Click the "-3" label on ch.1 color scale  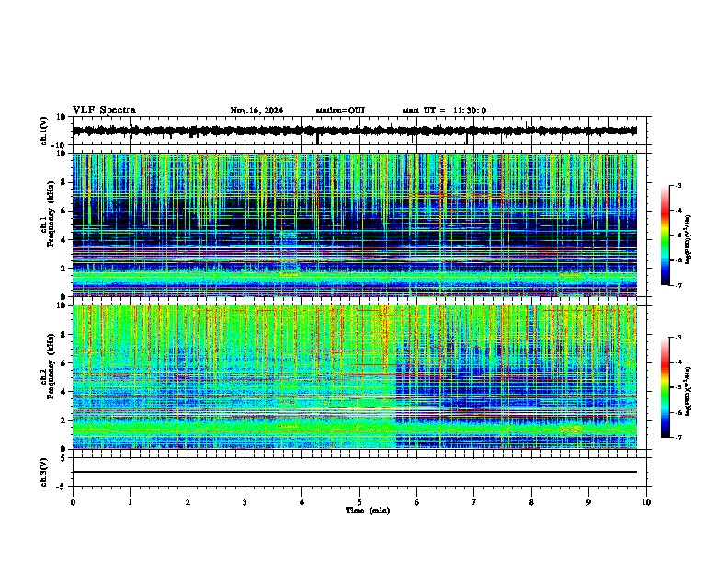coord(678,186)
